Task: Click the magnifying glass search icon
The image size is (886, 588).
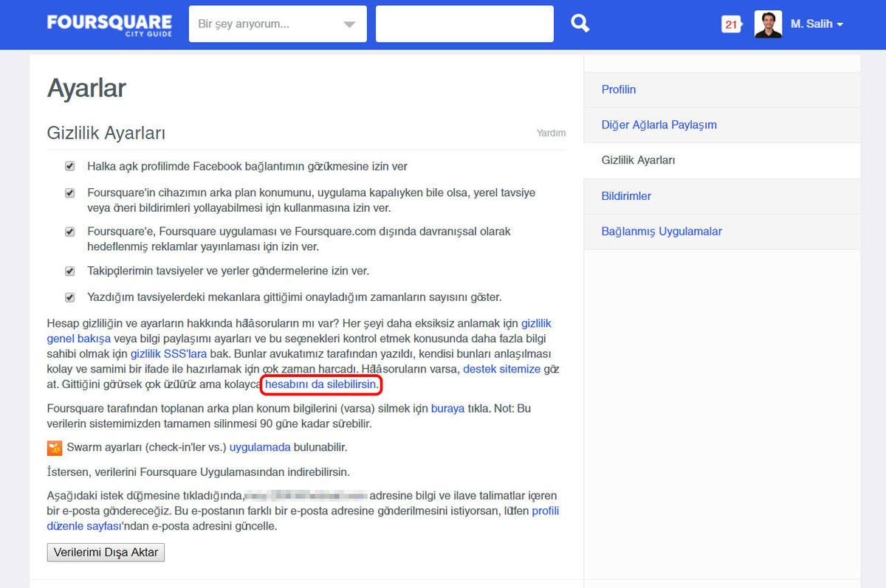Action: 580,24
